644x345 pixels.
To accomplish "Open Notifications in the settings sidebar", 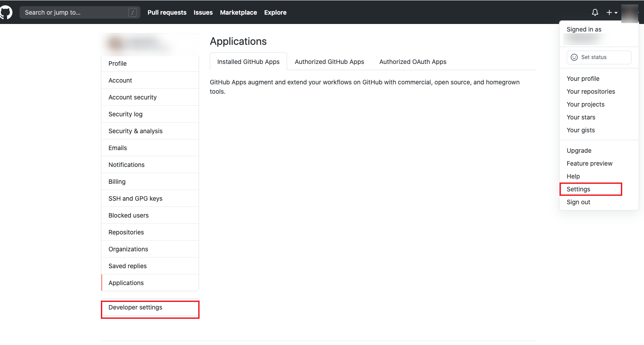I will coord(126,165).
